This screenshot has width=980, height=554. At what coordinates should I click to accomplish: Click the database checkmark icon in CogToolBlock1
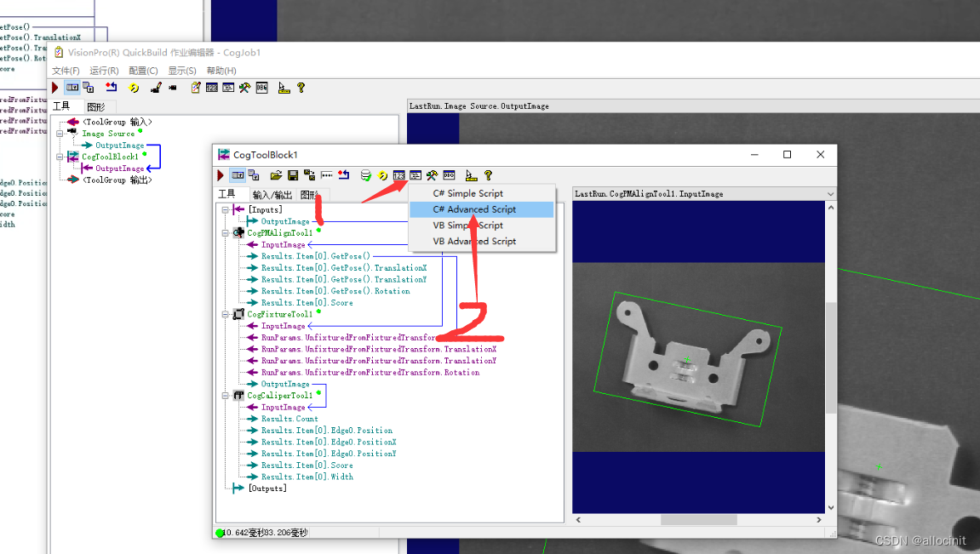coord(365,175)
